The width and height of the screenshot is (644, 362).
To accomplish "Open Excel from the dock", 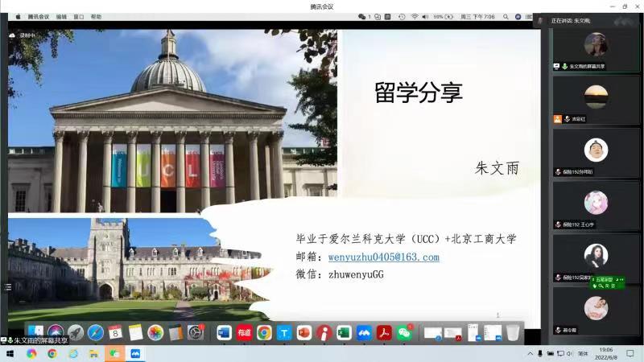I will pos(344,332).
